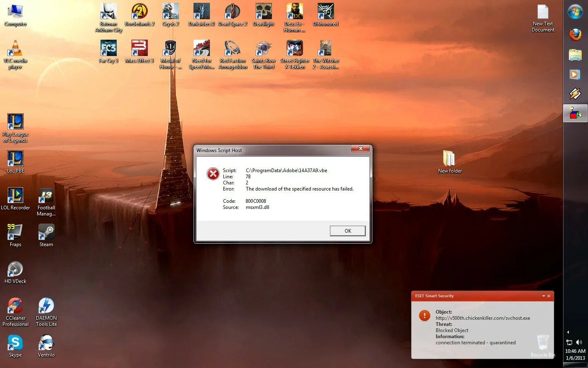Open the Computer desktop icon
The width and height of the screenshot is (588, 368).
(16, 15)
